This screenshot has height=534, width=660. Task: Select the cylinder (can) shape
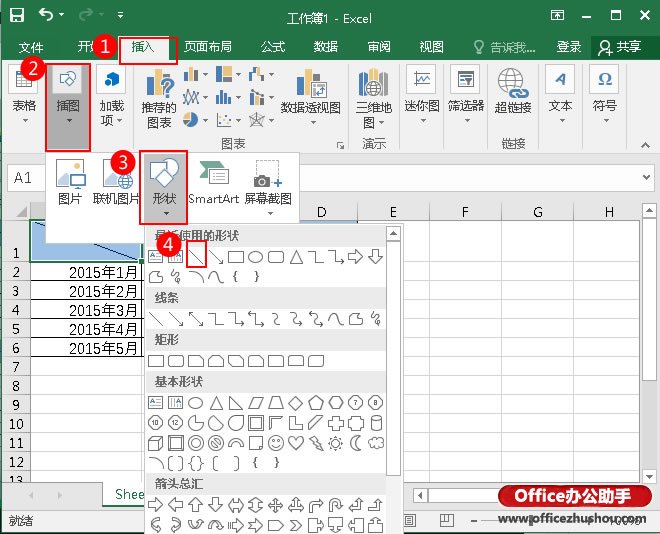[376, 423]
